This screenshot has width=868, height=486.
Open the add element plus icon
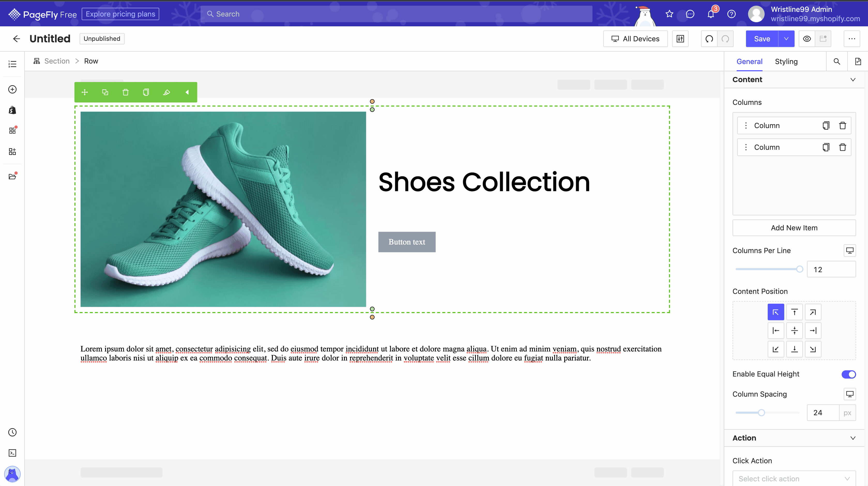(x=12, y=89)
